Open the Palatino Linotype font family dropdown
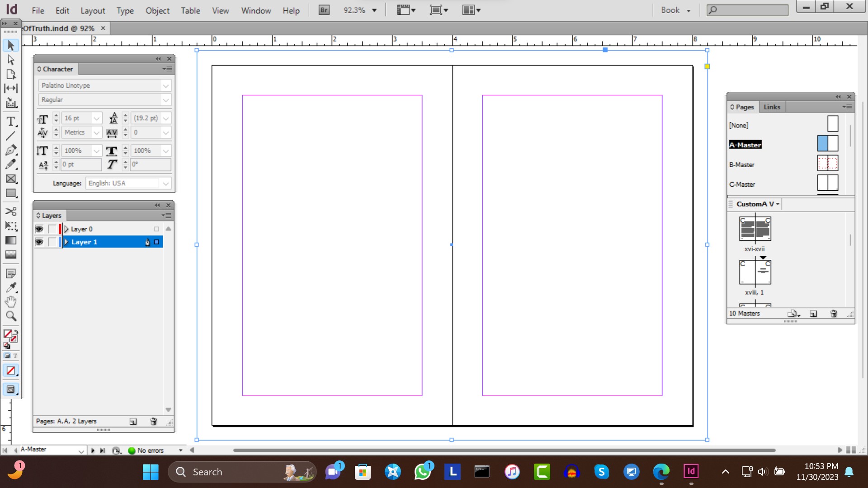 click(166, 85)
